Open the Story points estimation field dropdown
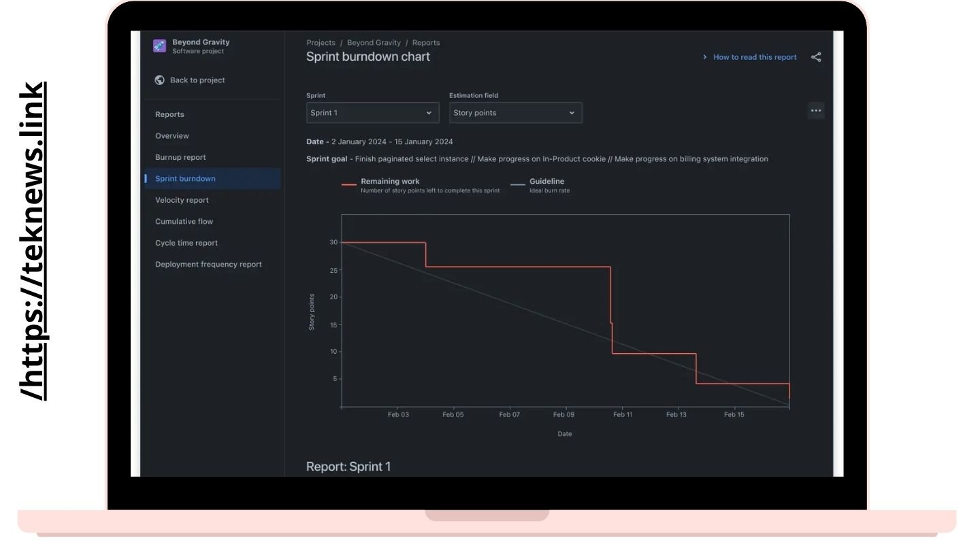This screenshot has height=551, width=980. point(516,113)
